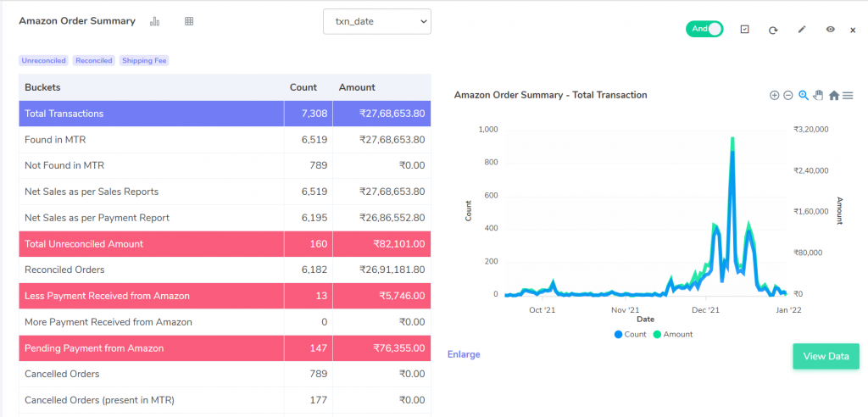This screenshot has height=417, width=868.
Task: Select the hand panning tool
Action: click(819, 95)
